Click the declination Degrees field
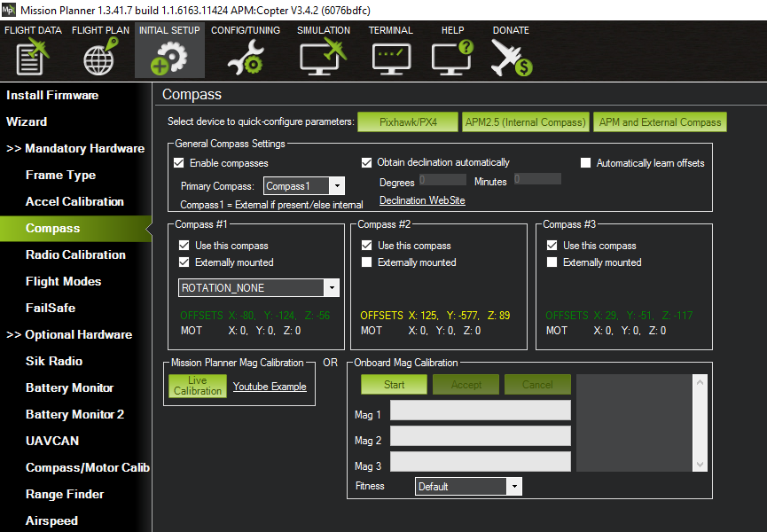Image resolution: width=767 pixels, height=532 pixels. pos(442,179)
